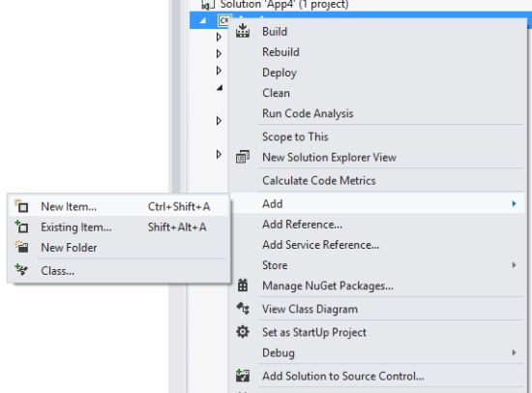The image size is (532, 393).
Task: Click the Add entry's submenu arrow
Action: [x=514, y=203]
